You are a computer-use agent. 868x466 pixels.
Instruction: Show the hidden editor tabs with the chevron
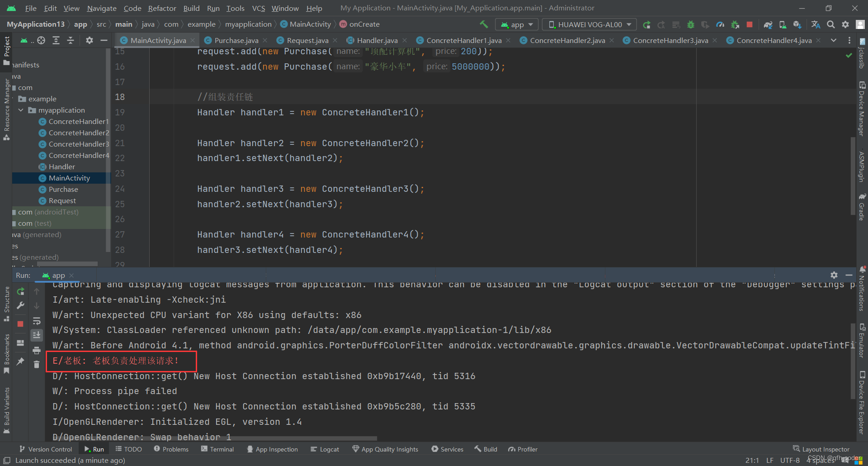pos(834,40)
